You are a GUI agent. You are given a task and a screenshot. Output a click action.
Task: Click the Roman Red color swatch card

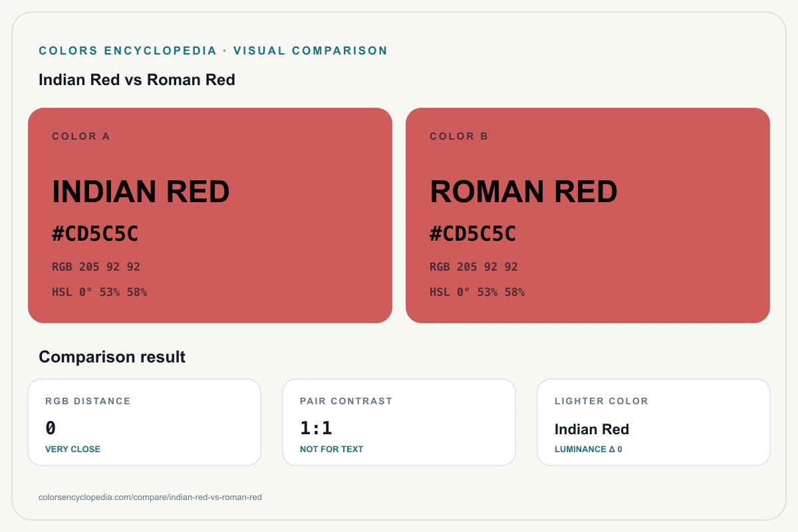588,215
